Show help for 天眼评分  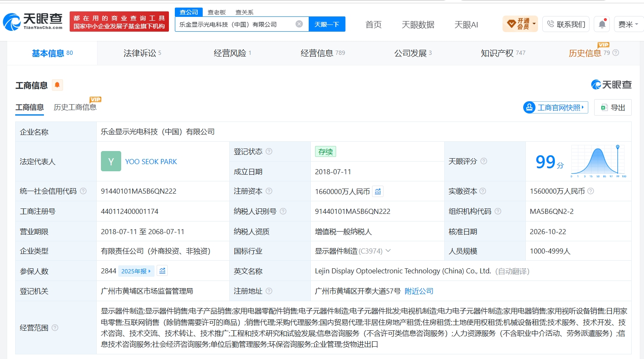(484, 161)
